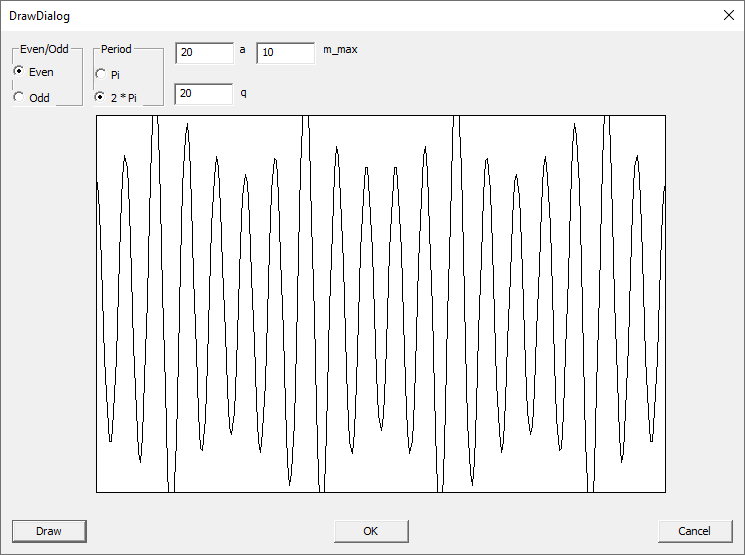Select the Even radio button
This screenshot has height=555, width=745.
19,72
